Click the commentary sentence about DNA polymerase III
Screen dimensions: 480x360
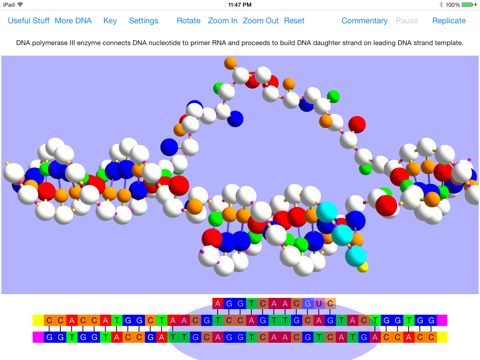240,43
